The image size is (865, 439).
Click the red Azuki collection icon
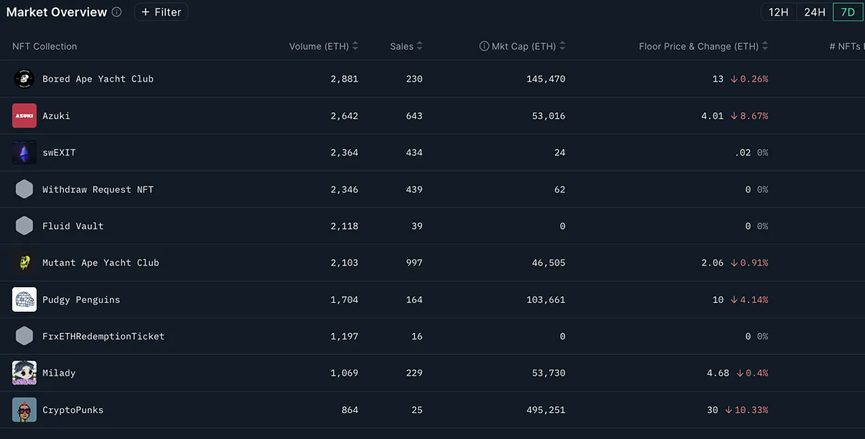[x=24, y=116]
